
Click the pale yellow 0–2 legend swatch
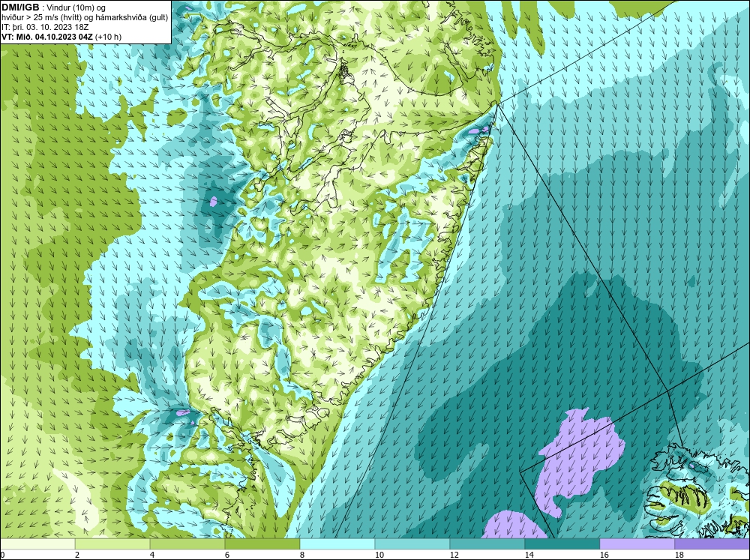(x=37, y=544)
